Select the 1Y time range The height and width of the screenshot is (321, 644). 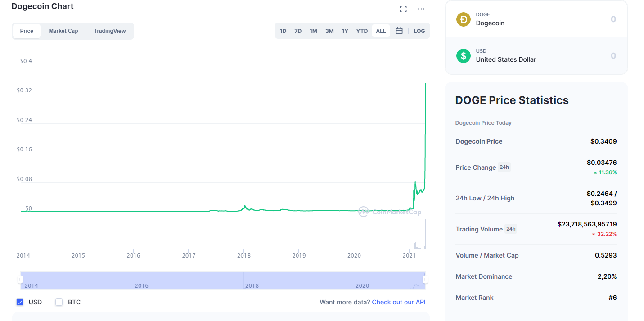click(x=345, y=31)
